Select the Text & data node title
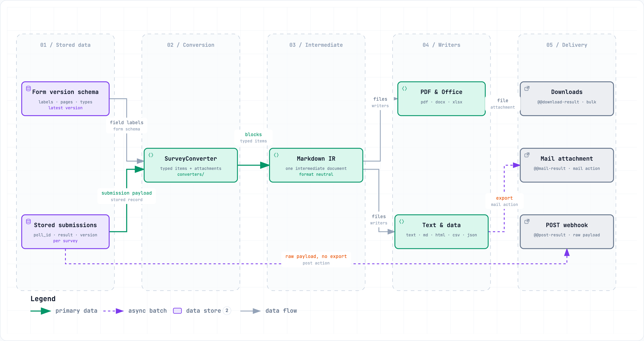 (441, 225)
